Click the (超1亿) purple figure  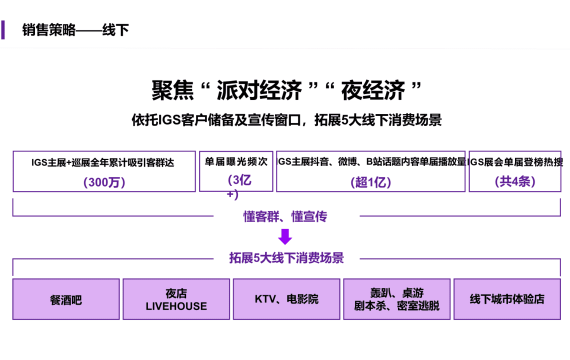coord(371,182)
